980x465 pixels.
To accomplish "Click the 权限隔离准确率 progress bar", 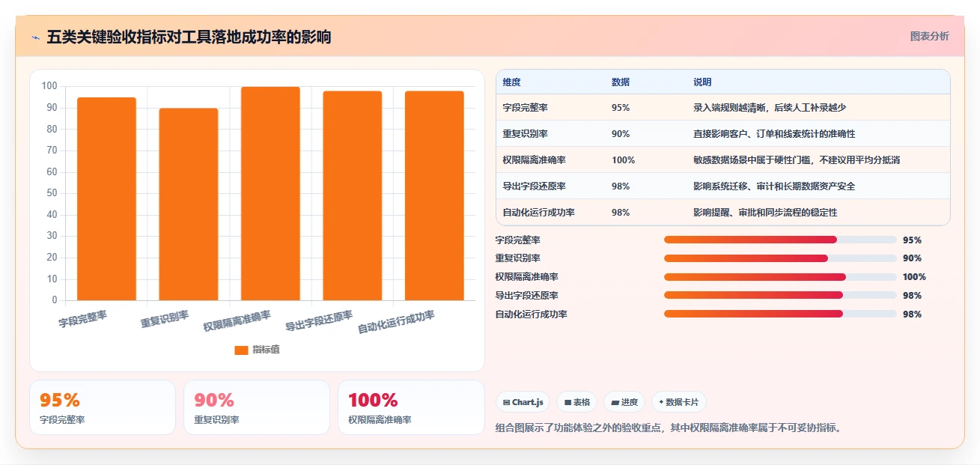I will point(780,277).
